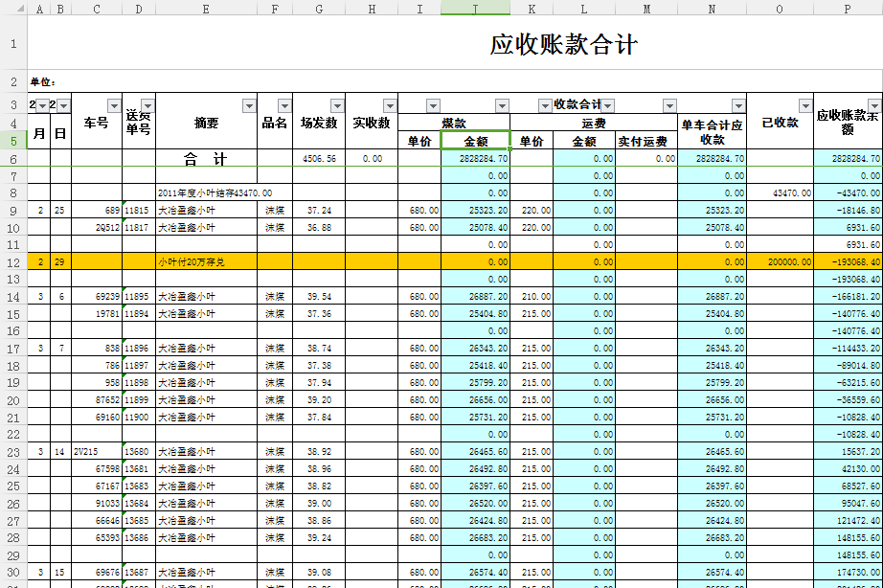
Task: Expand the 车号 filter arrow
Action: pyautogui.click(x=114, y=105)
